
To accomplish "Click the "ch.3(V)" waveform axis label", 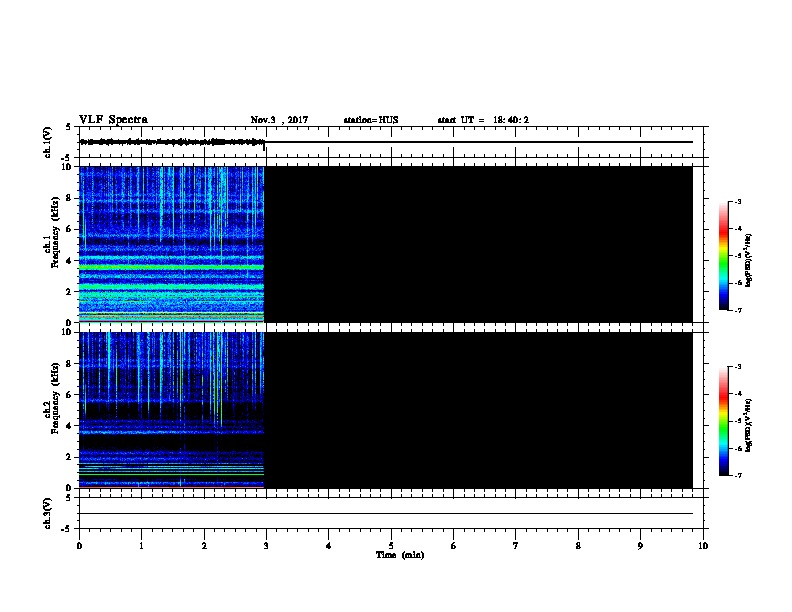I will [x=47, y=513].
